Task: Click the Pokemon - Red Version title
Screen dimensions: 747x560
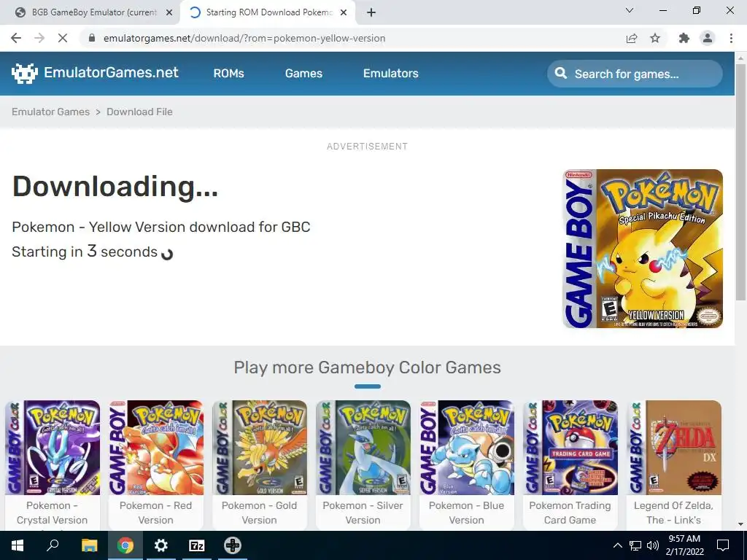Action: tap(156, 513)
